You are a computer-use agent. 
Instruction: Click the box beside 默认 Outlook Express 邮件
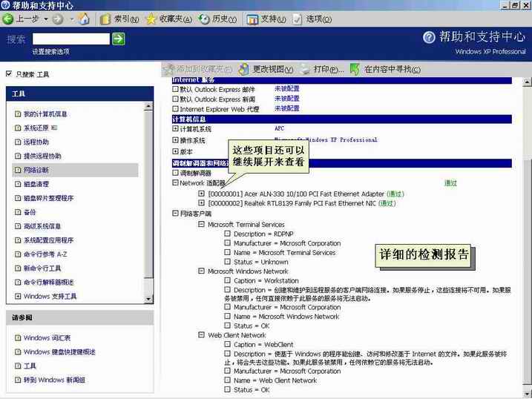(175, 89)
